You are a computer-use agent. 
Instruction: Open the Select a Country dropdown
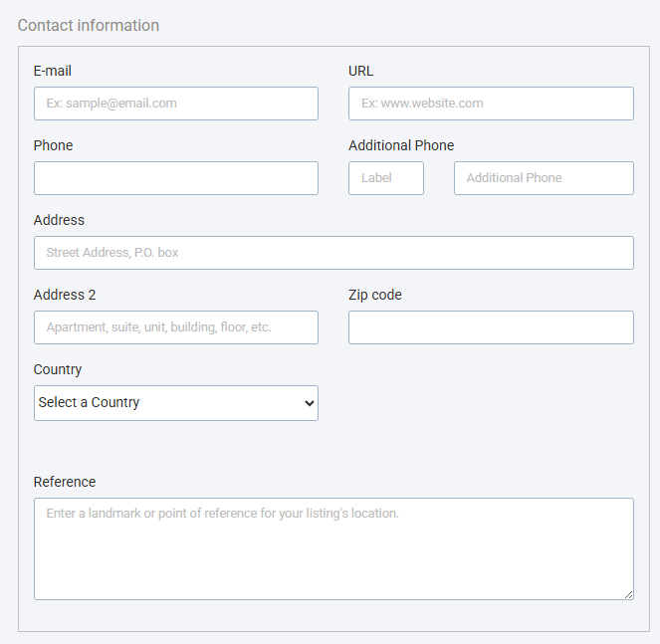[176, 403]
